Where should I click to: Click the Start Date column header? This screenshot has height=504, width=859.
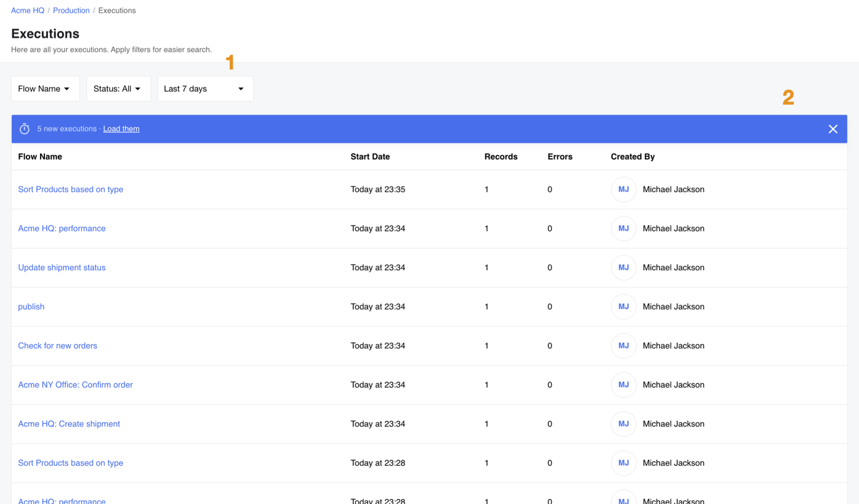coord(370,157)
